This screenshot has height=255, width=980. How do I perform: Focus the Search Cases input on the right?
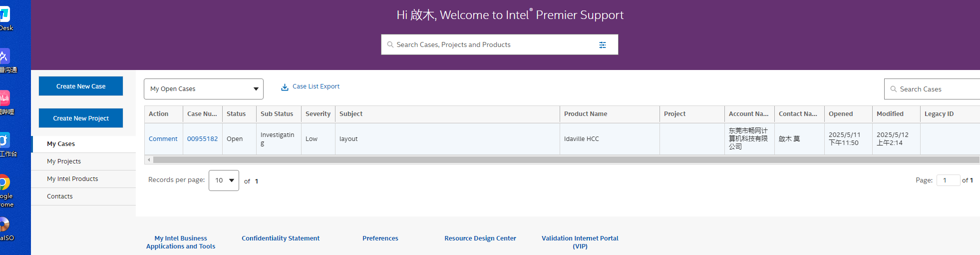click(932, 89)
